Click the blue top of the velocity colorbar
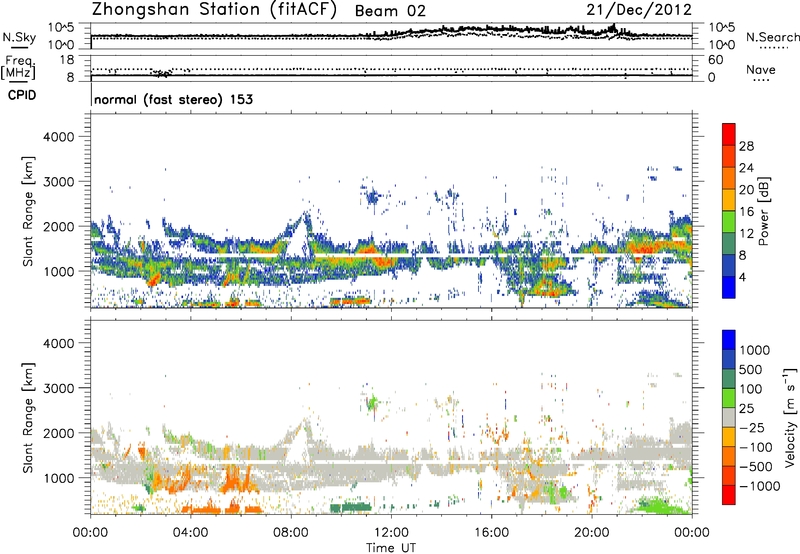Viewport: 800px width, 554px height. click(729, 340)
